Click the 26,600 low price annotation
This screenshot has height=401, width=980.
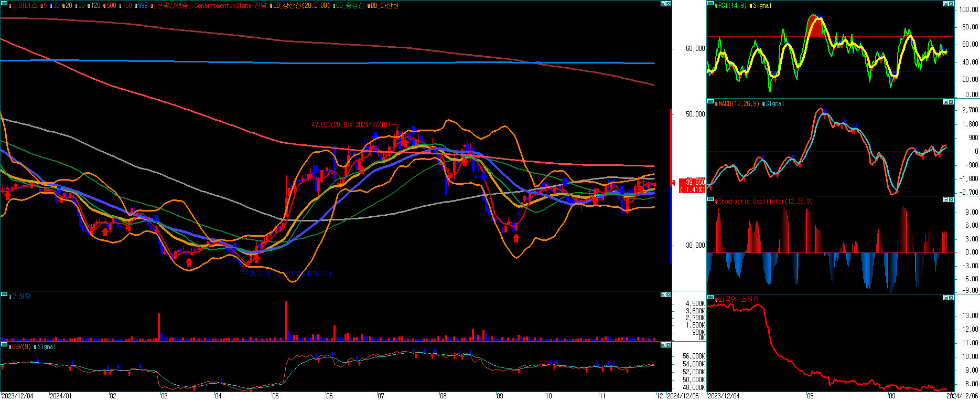(x=290, y=273)
